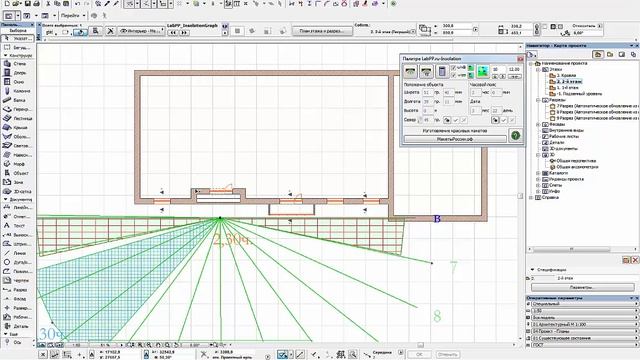Image resolution: width=640 pixels, height=360 pixels.
Task: Click the red X delete icon in Navigator
Action: coord(635,260)
